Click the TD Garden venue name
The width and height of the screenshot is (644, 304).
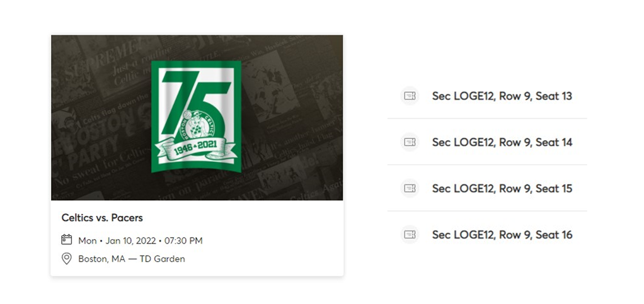pos(162,259)
